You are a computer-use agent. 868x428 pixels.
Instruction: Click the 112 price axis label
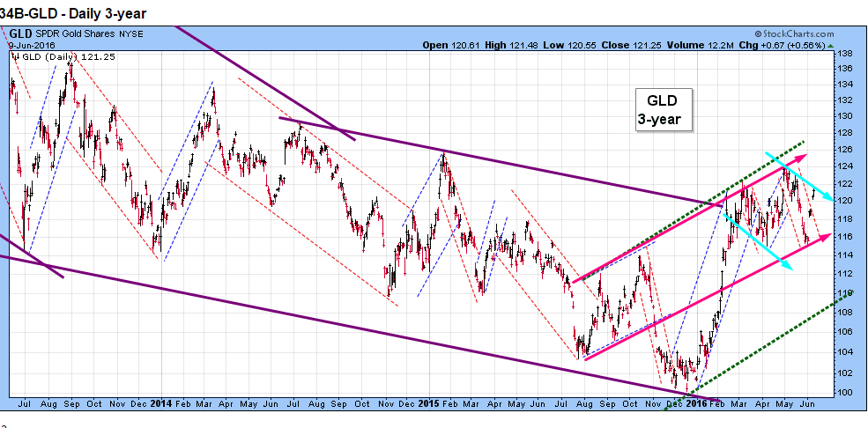click(x=844, y=273)
